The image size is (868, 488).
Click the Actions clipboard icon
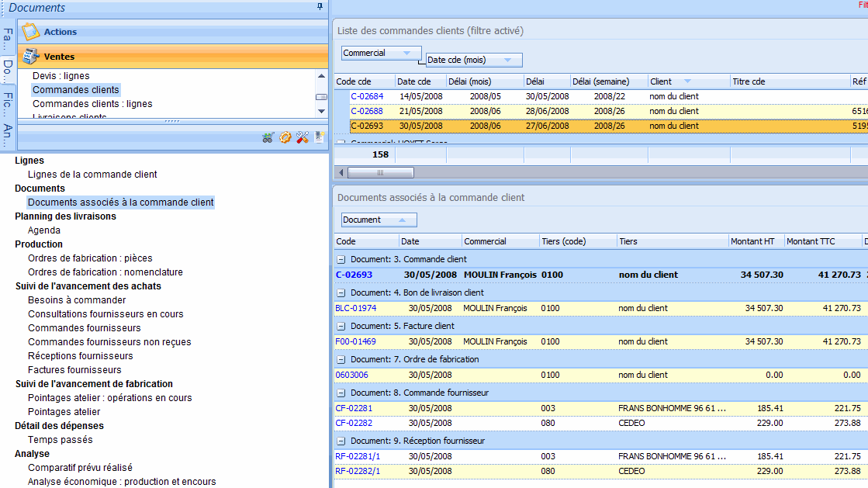tap(30, 32)
